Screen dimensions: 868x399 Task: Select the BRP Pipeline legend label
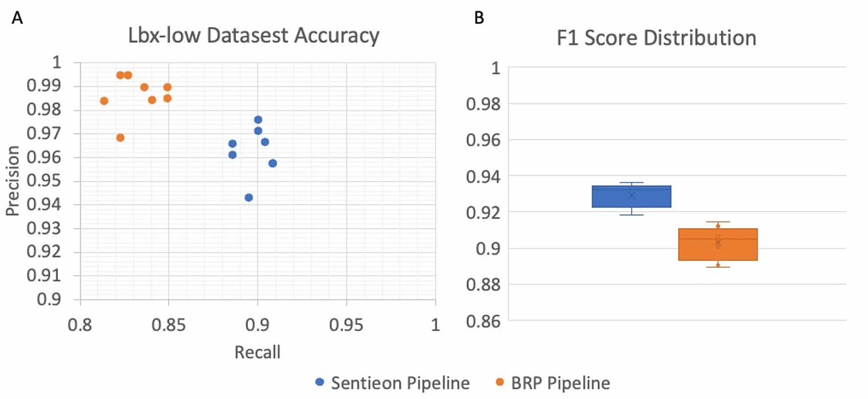[560, 383]
